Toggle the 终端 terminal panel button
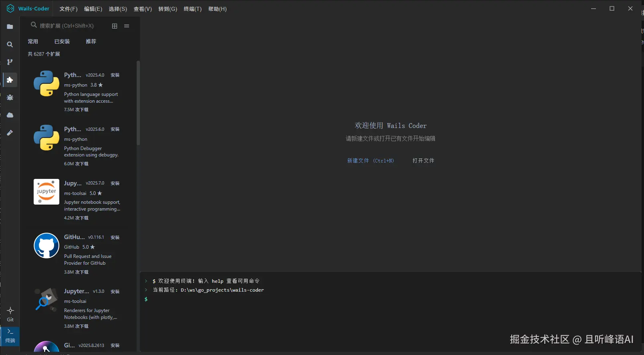This screenshot has width=644, height=355. point(10,336)
